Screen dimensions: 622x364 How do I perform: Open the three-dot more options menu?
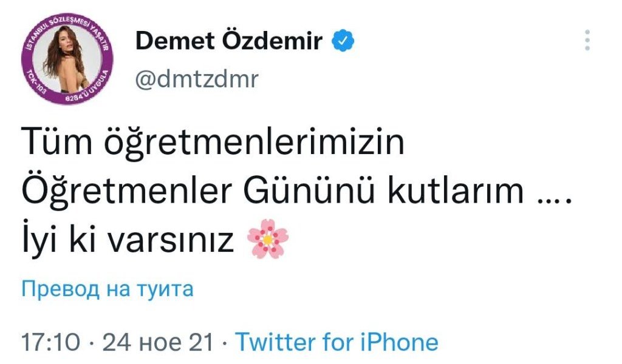[x=587, y=41]
